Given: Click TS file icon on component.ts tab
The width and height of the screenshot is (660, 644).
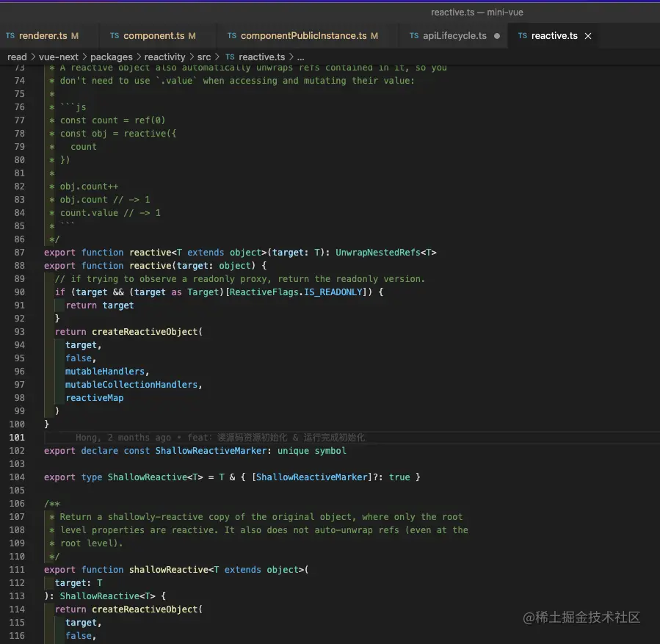Looking at the screenshot, I should [115, 36].
